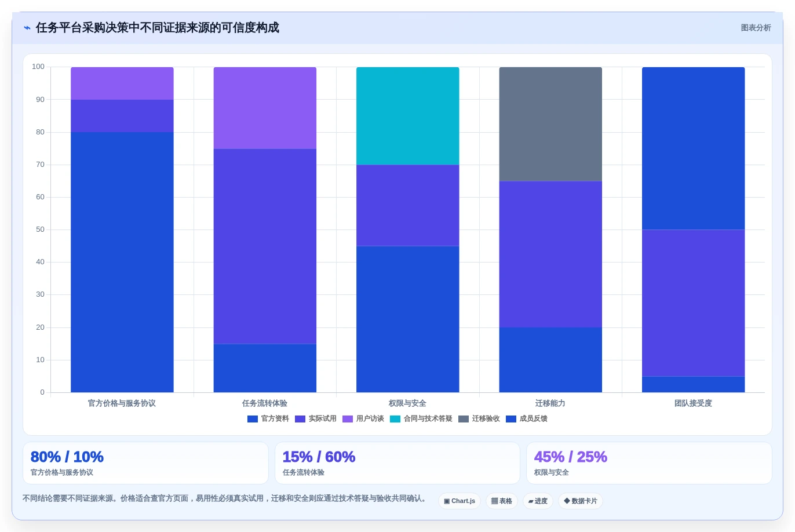
Task: Click the x-axis label 团队接受度
Action: (694, 403)
